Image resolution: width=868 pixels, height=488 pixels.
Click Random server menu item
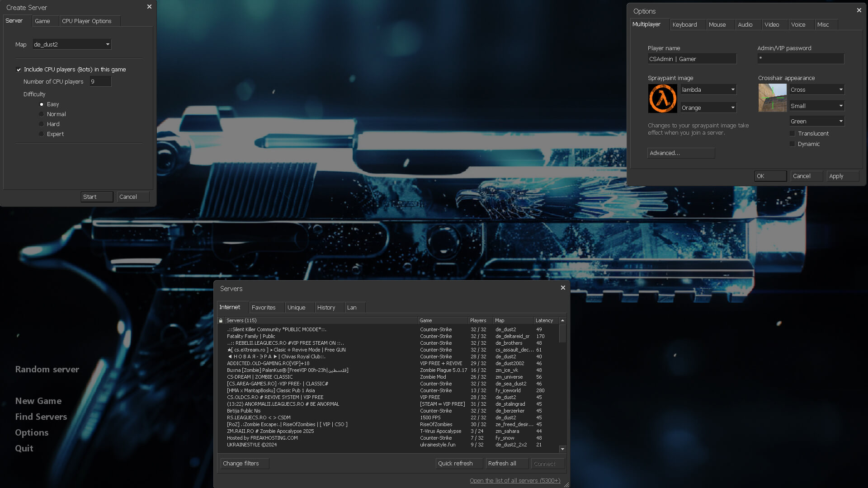click(47, 369)
